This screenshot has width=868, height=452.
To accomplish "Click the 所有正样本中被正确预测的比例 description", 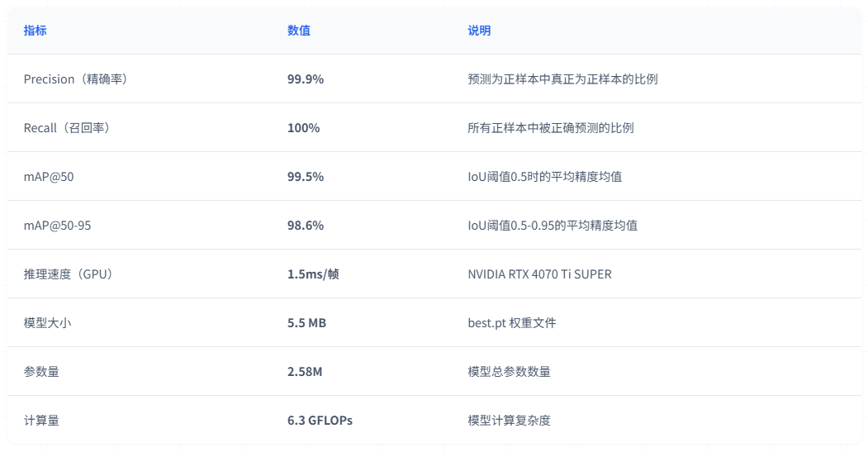I will pyautogui.click(x=551, y=128).
